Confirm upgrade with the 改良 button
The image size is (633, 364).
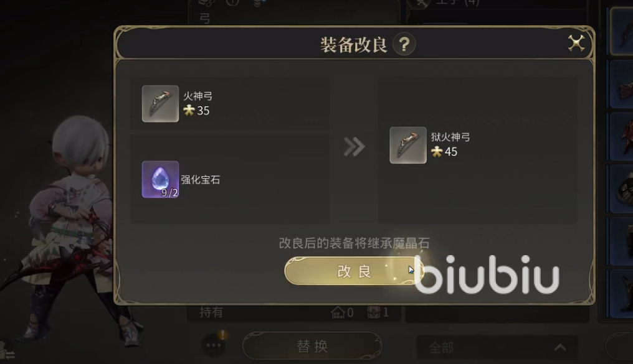[x=354, y=271]
